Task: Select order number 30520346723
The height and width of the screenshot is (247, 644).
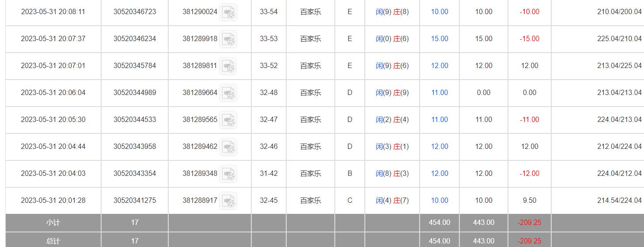Action: pos(135,12)
